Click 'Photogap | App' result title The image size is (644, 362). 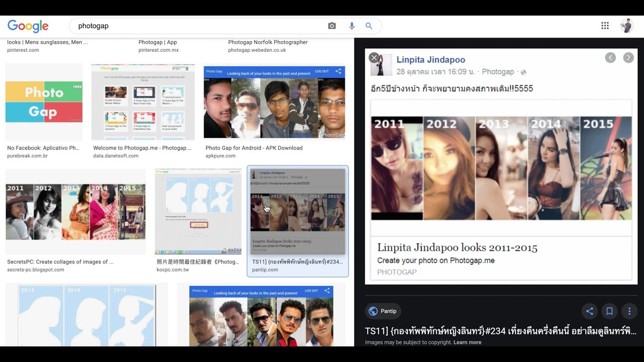click(x=157, y=42)
